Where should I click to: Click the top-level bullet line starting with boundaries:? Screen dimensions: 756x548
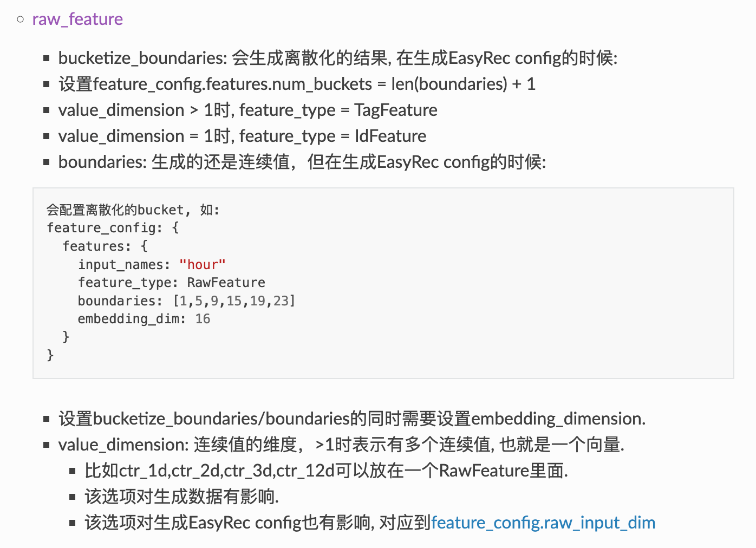pos(302,162)
